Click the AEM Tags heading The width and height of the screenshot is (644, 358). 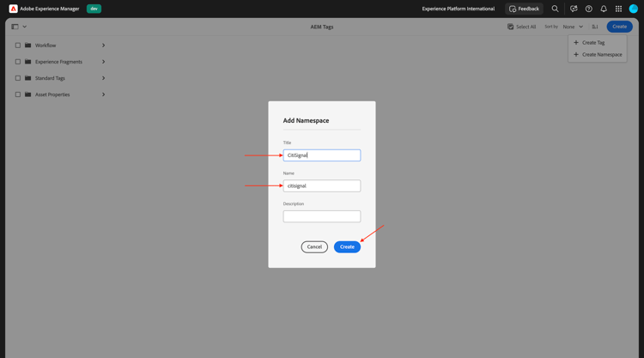(x=322, y=27)
